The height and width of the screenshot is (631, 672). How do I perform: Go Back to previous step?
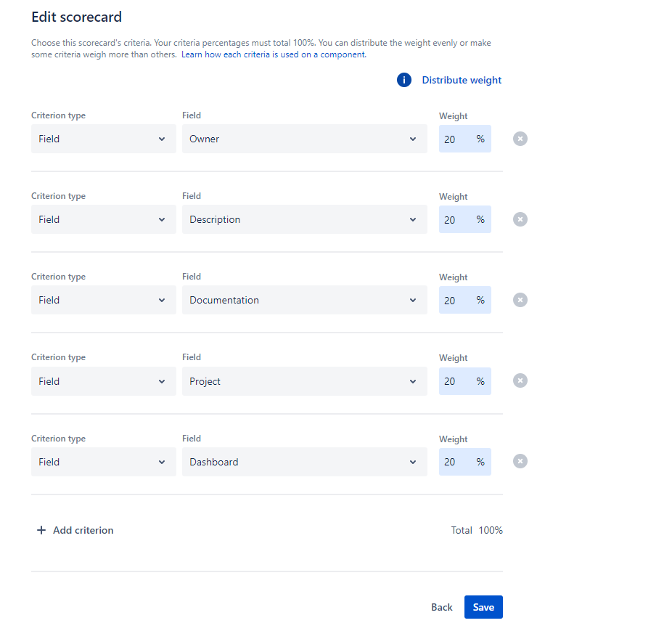[441, 607]
